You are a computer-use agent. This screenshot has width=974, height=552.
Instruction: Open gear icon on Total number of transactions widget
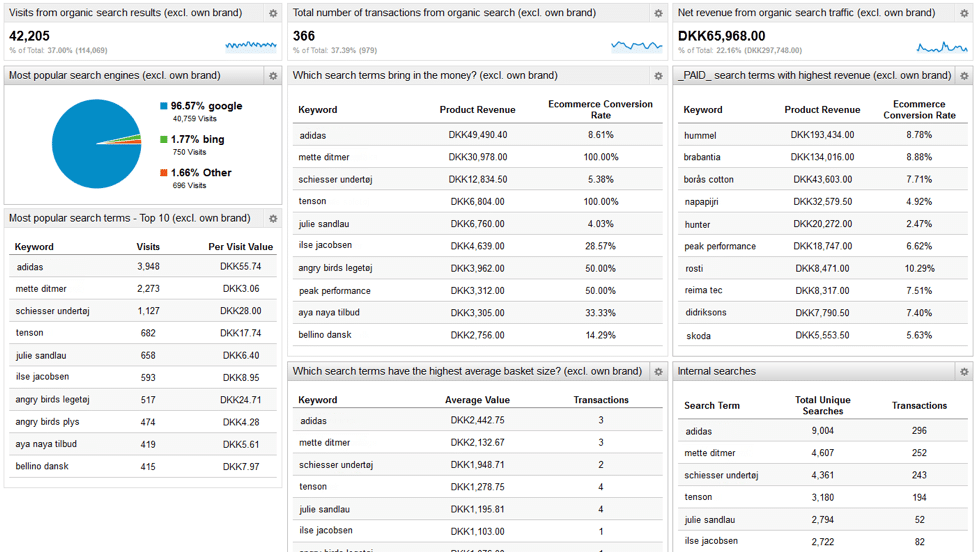pyautogui.click(x=658, y=13)
